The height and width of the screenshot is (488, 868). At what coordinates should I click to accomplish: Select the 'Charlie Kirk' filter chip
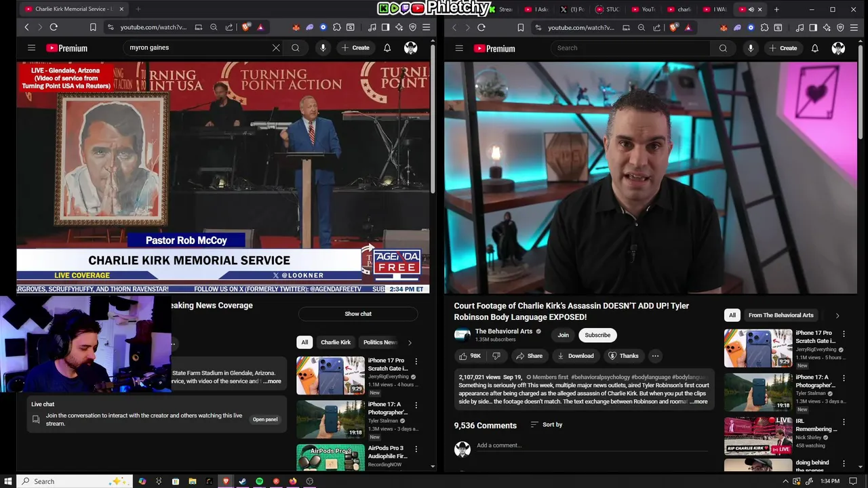pos(336,342)
